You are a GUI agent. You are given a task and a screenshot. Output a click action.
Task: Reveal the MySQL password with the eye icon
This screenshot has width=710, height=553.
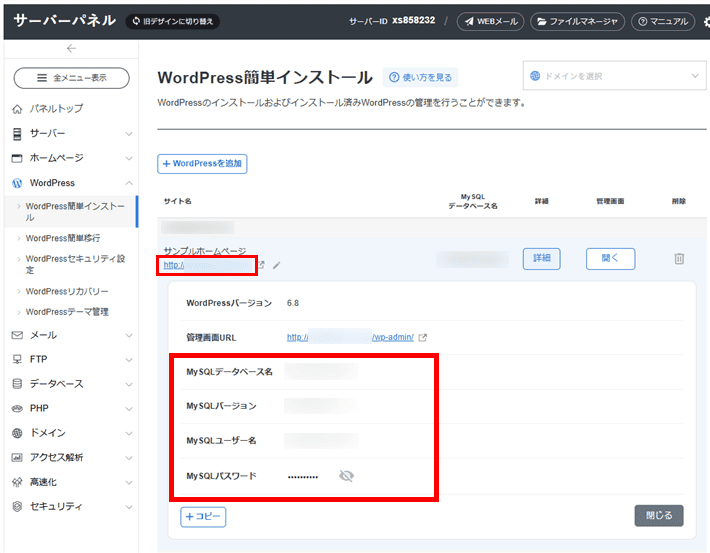tap(346, 476)
